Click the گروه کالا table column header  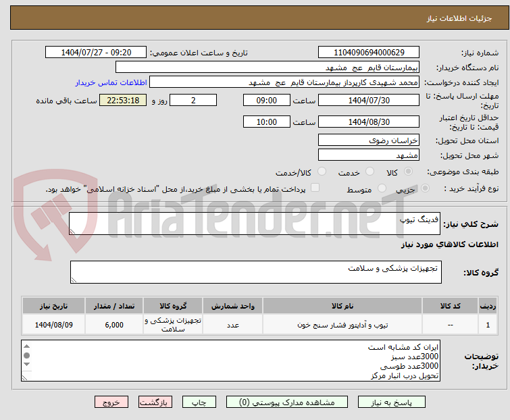pyautogui.click(x=173, y=306)
